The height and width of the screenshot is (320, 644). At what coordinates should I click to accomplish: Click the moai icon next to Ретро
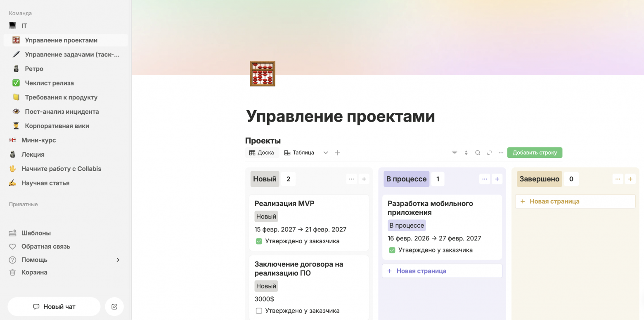[16, 69]
